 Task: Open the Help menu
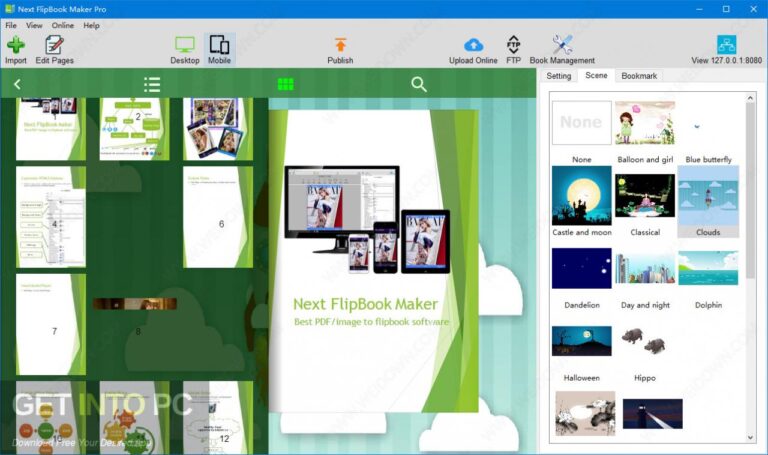(x=91, y=25)
